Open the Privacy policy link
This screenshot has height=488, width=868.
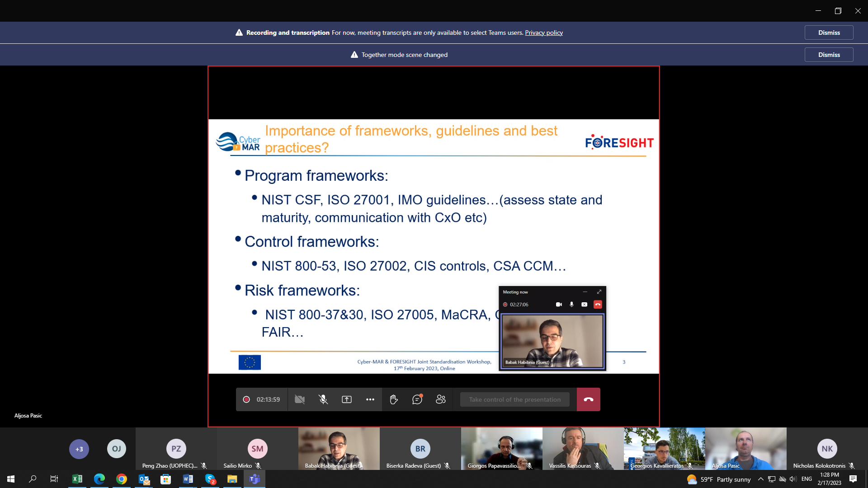543,33
